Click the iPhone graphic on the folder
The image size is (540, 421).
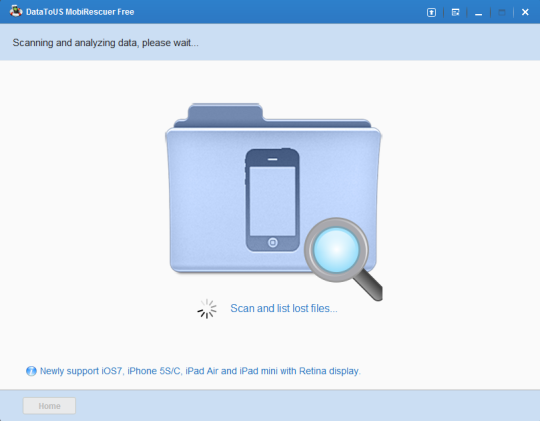(272, 200)
